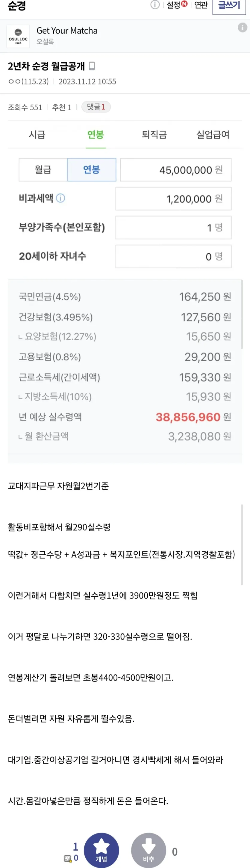This screenshot has height=868, width=250.
Task: Open the 실업급여 tab
Action: pyautogui.click(x=213, y=135)
